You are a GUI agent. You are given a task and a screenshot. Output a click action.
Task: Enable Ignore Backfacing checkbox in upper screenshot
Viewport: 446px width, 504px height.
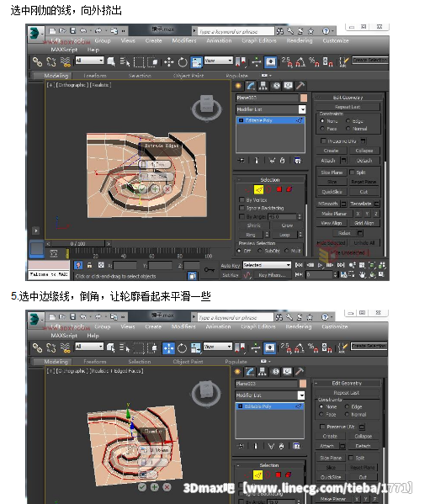242,208
